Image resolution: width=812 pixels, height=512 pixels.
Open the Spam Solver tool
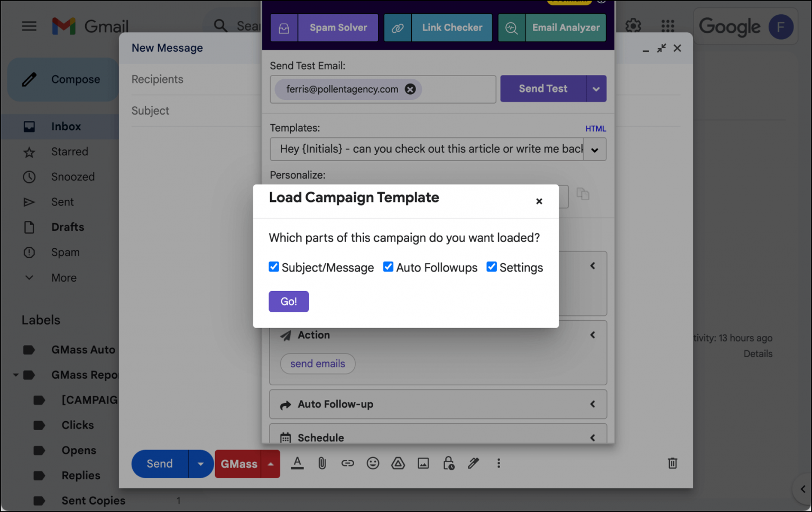pos(338,27)
